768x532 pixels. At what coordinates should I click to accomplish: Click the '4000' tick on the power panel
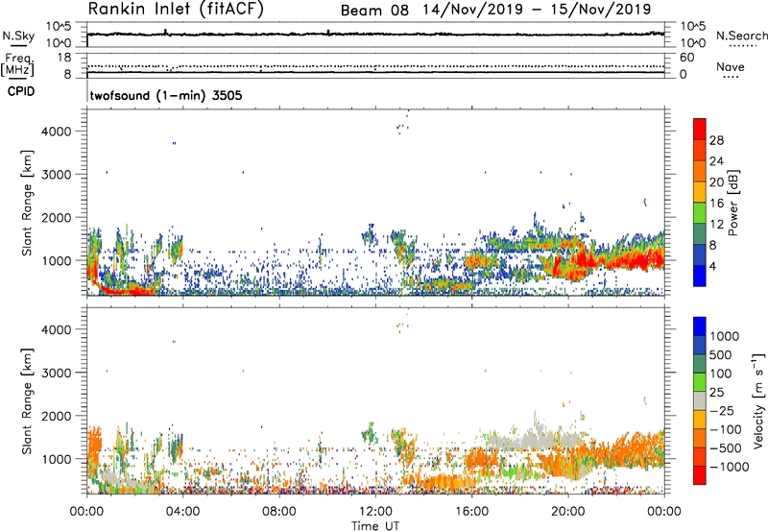(x=56, y=132)
